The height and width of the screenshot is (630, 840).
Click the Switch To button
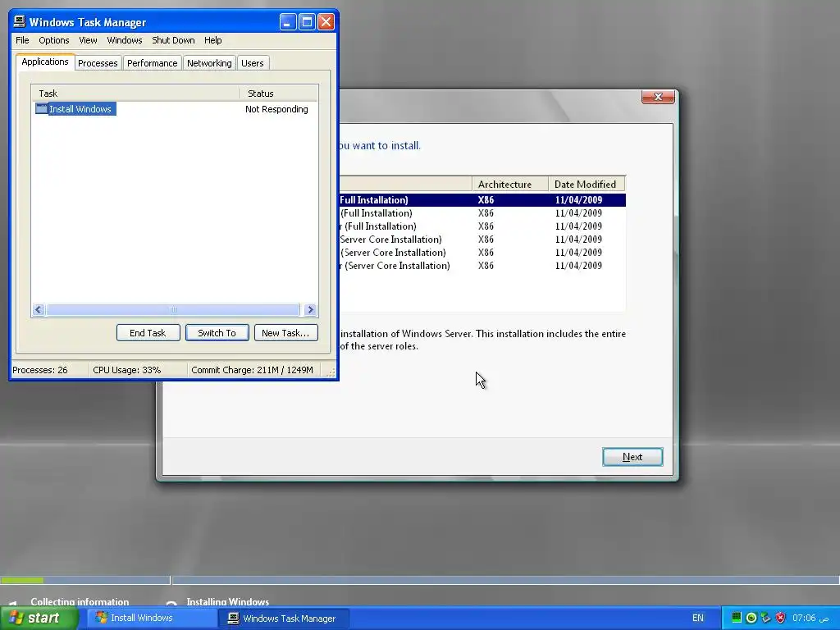[217, 333]
